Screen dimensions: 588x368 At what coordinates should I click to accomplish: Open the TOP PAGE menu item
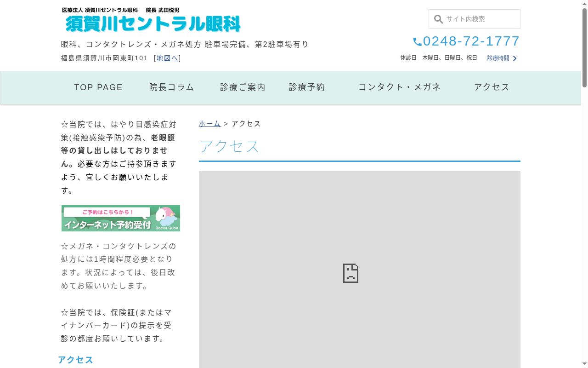98,87
